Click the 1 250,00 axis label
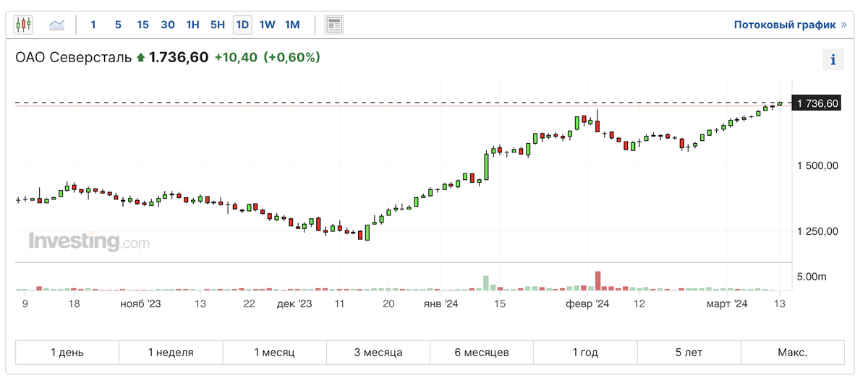This screenshot has width=868, height=388. coord(817,231)
